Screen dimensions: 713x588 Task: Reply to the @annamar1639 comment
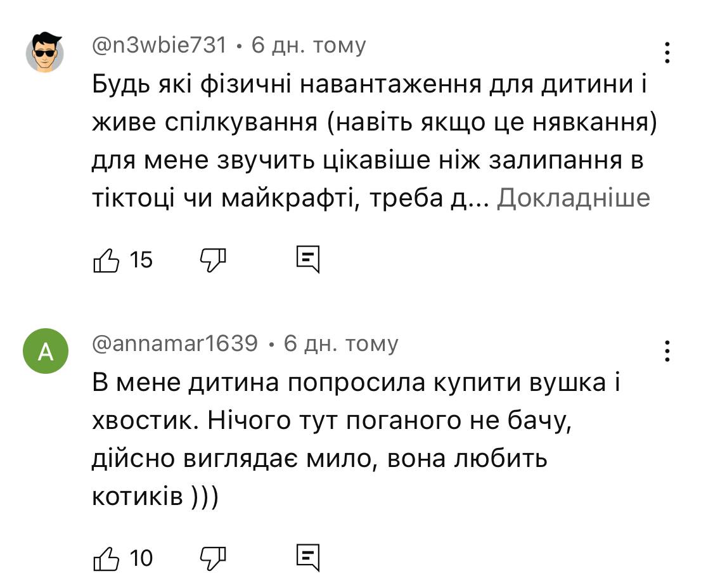308,558
